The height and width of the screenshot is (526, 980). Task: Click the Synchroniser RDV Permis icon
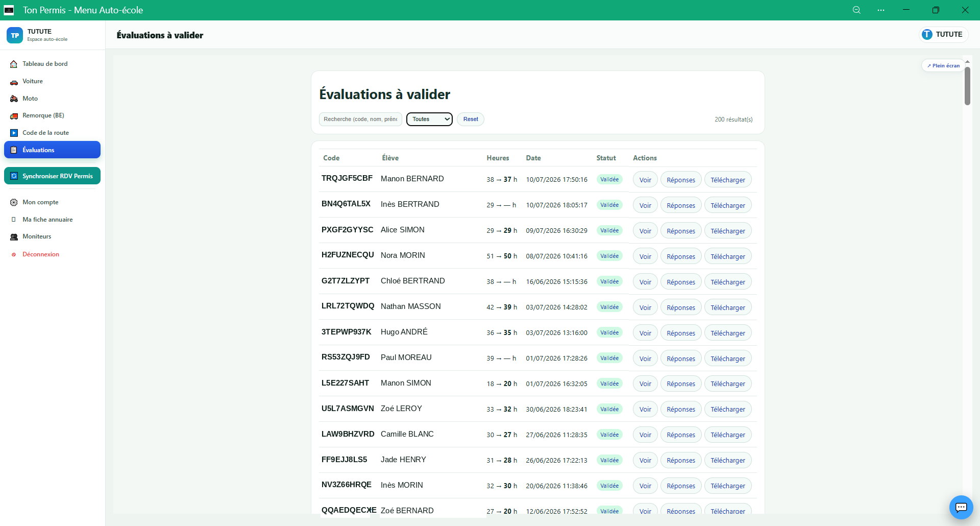(x=14, y=176)
